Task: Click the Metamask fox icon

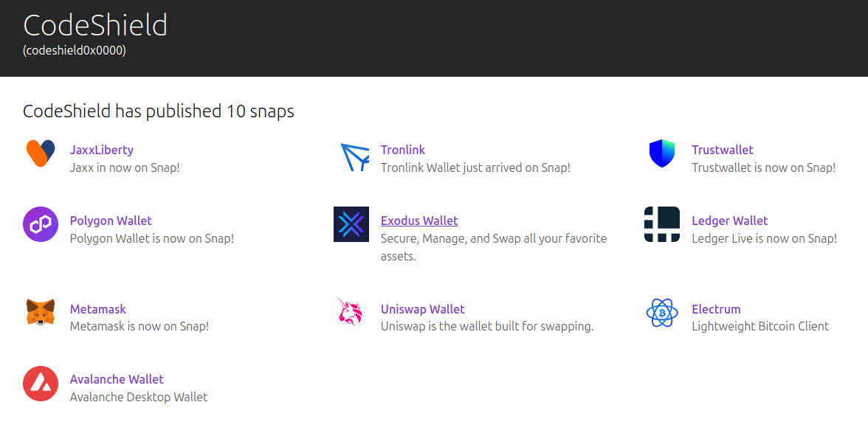Action: click(41, 312)
